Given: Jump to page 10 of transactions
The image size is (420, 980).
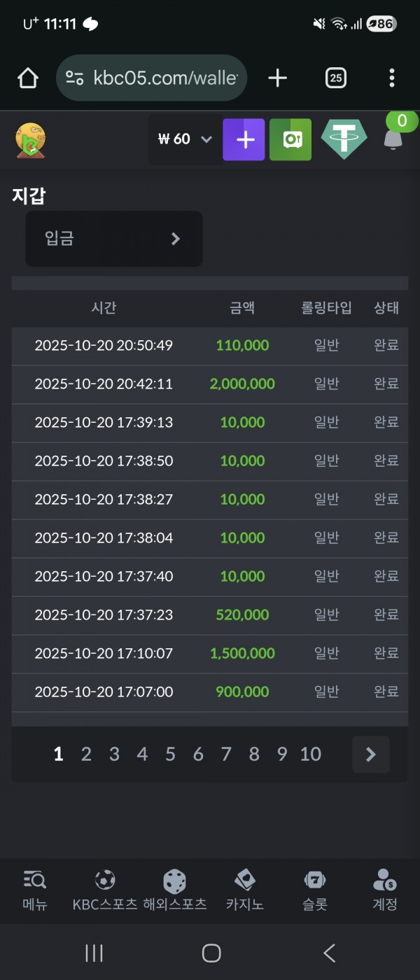Looking at the screenshot, I should click(x=310, y=754).
